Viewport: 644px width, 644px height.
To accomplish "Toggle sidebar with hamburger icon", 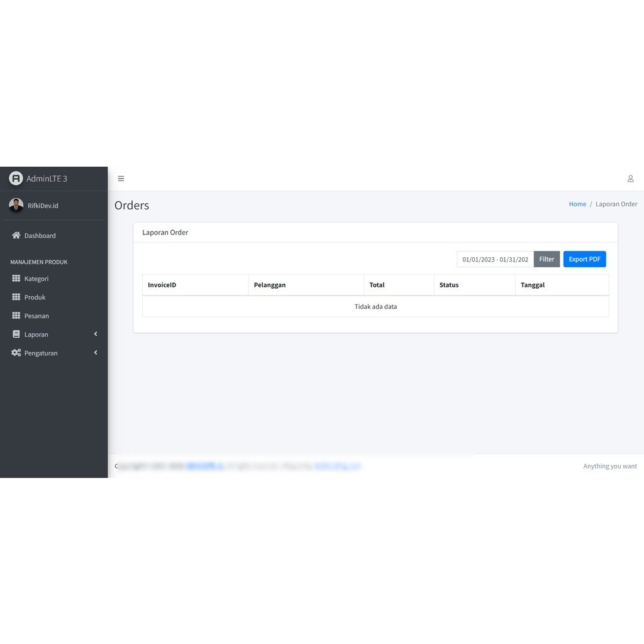I will (x=121, y=179).
